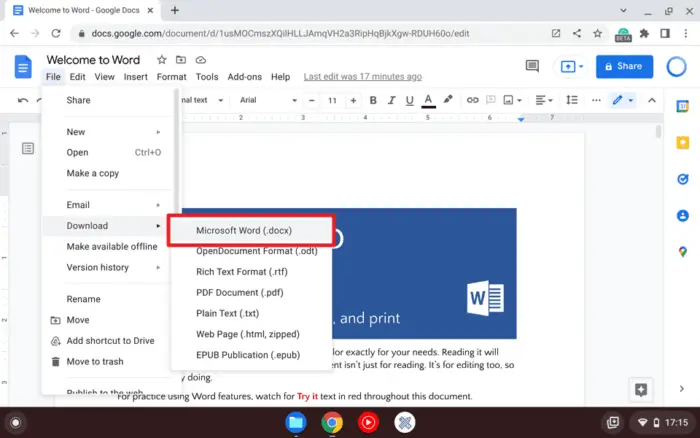Click the blue Share button
The height and width of the screenshot is (438, 700).
624,67
